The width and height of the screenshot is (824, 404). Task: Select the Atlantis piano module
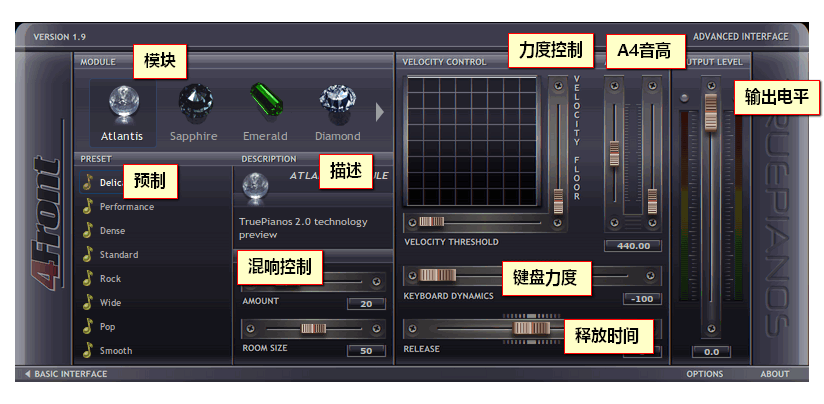122,113
